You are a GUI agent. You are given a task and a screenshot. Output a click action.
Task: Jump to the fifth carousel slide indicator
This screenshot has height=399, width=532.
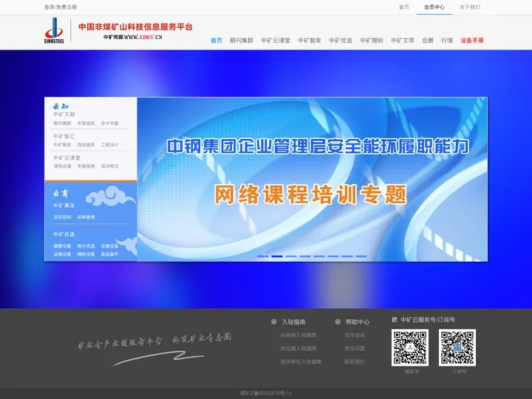pos(319,256)
